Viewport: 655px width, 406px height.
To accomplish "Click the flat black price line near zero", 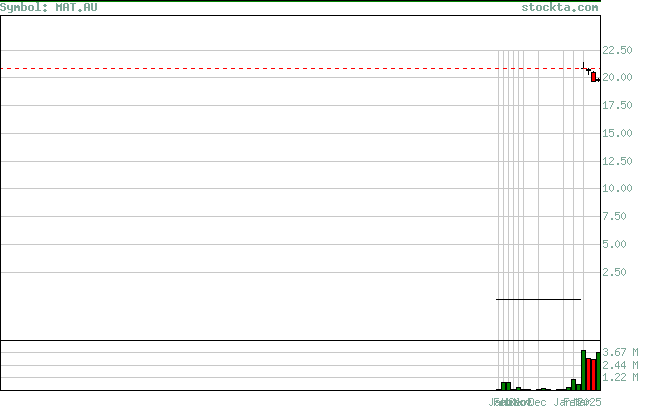I will (x=538, y=299).
